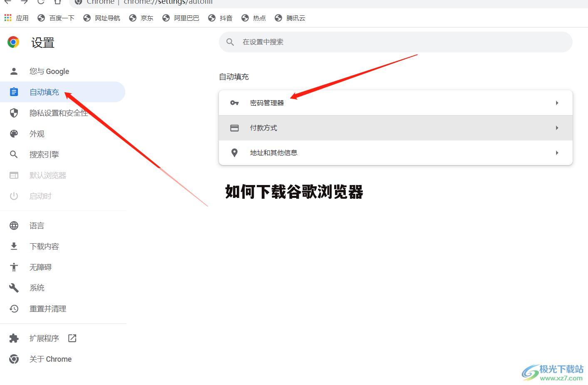Click the browser window icon for 默认浏览器
Screen dimensions: 588x385
pyautogui.click(x=14, y=175)
